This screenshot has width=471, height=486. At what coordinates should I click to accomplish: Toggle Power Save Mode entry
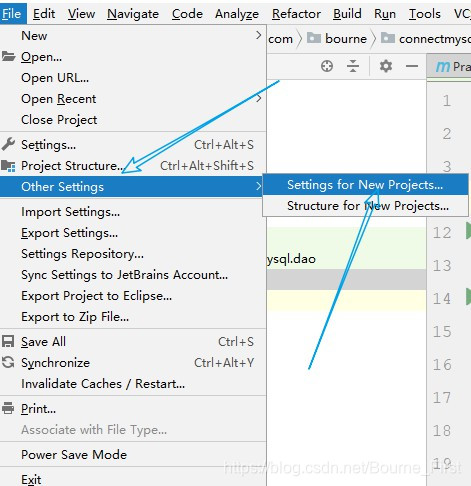[x=133, y=455]
